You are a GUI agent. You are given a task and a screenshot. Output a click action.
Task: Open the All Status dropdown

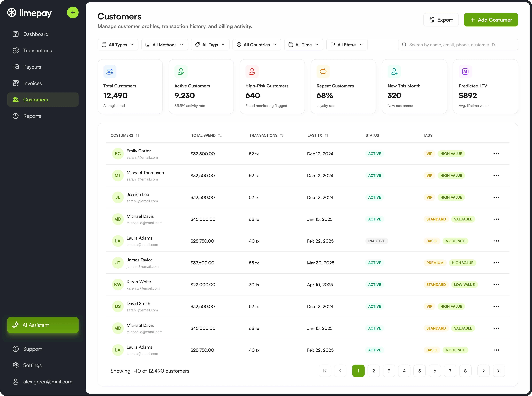tap(347, 45)
